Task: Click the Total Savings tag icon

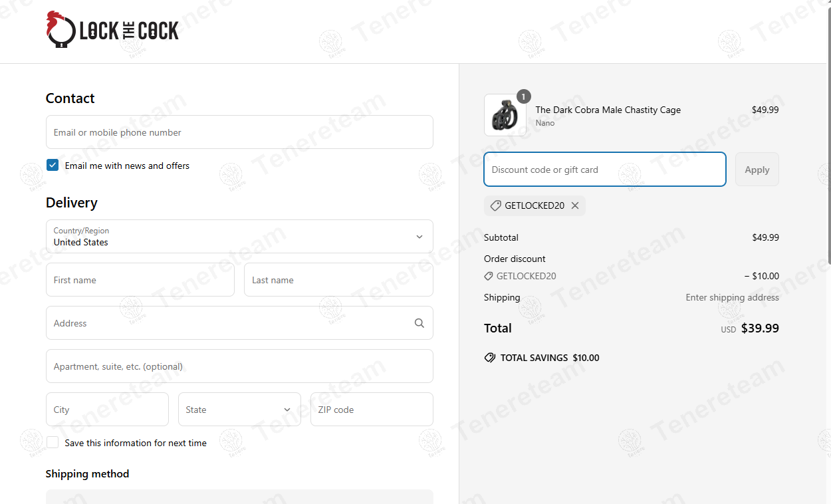Action: click(490, 358)
